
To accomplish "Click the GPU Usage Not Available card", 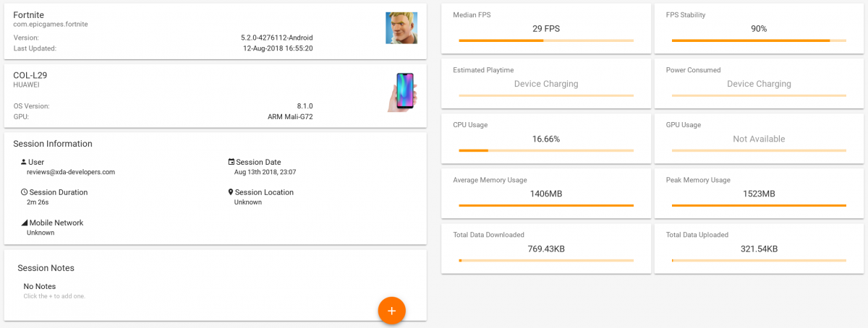I will [x=759, y=137].
